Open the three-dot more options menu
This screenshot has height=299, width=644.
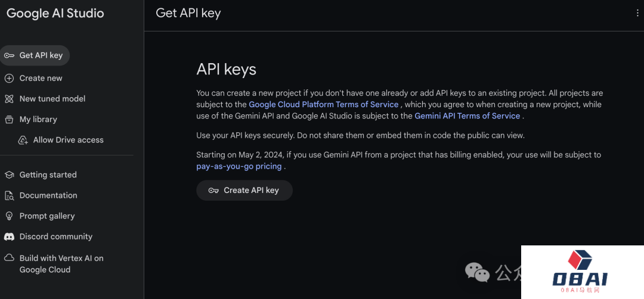[x=637, y=13]
